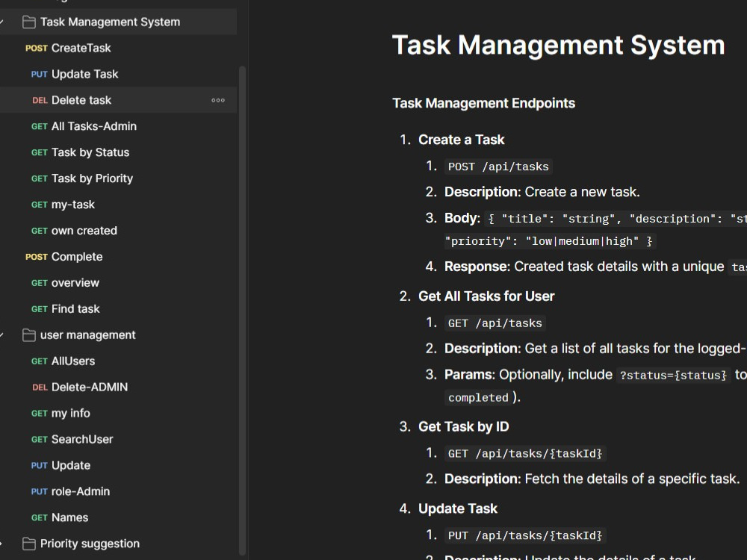Open the GET overview request
The image size is (747, 560).
[x=118, y=283]
